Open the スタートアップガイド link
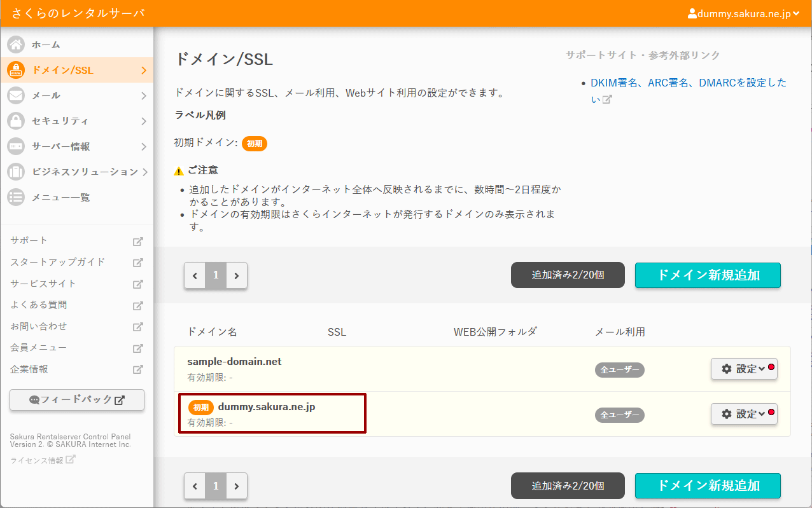Image resolution: width=812 pixels, height=508 pixels. pyautogui.click(x=58, y=262)
